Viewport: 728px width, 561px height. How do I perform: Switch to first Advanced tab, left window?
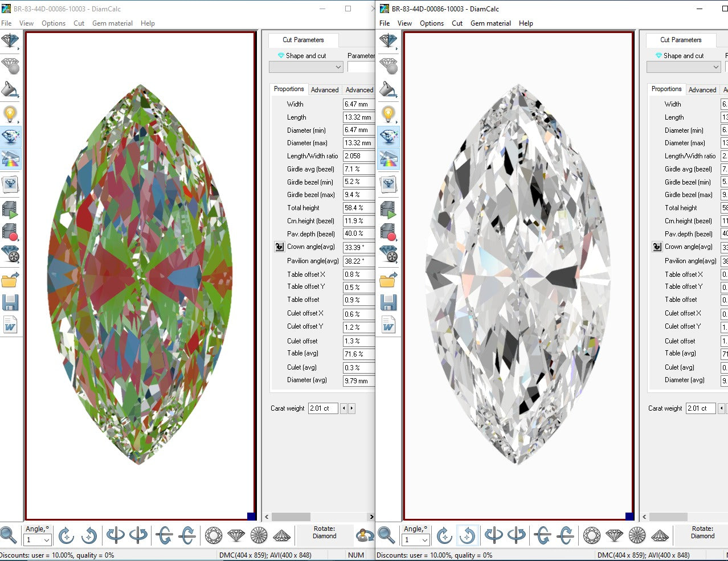pos(325,90)
